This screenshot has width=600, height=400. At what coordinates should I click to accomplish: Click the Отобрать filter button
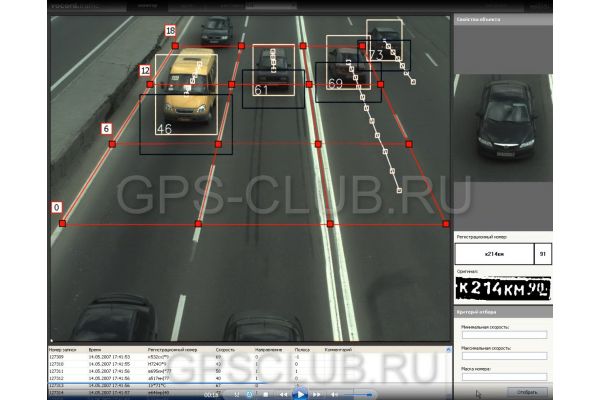click(x=527, y=392)
